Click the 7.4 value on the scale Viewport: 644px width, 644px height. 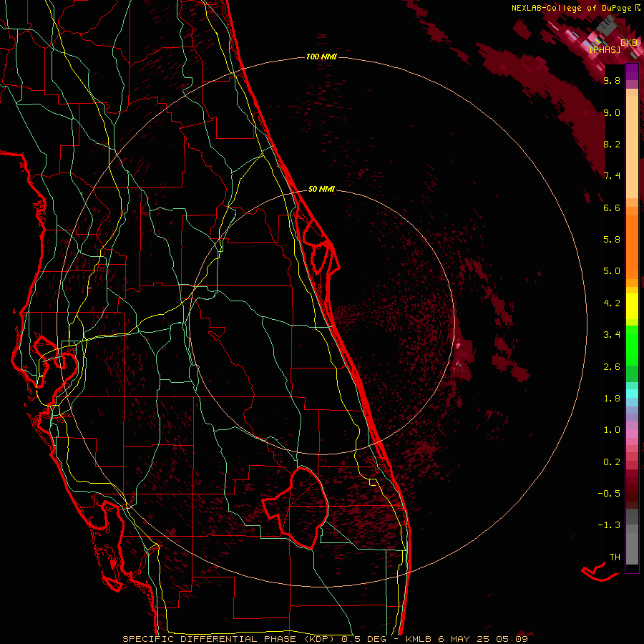pyautogui.click(x=612, y=176)
